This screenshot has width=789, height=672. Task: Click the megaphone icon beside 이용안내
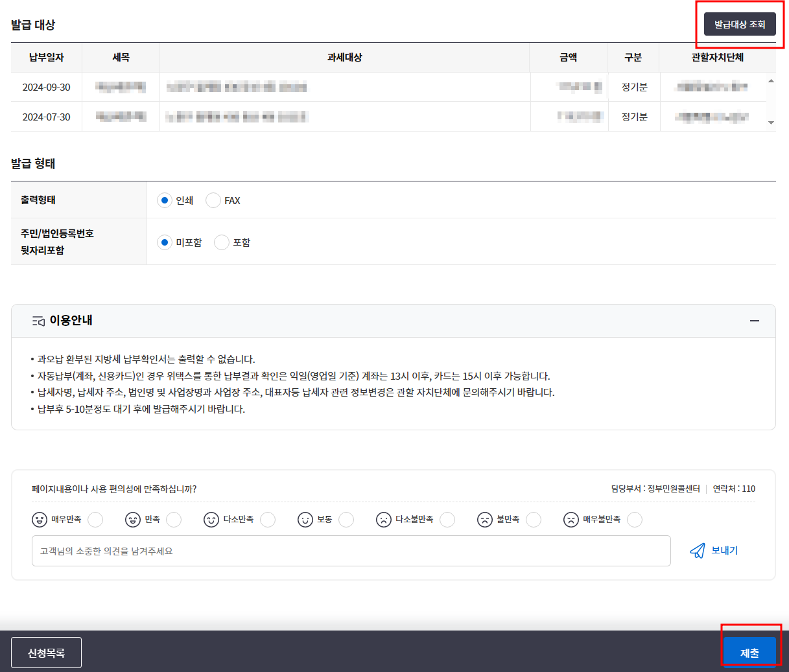[x=38, y=320]
